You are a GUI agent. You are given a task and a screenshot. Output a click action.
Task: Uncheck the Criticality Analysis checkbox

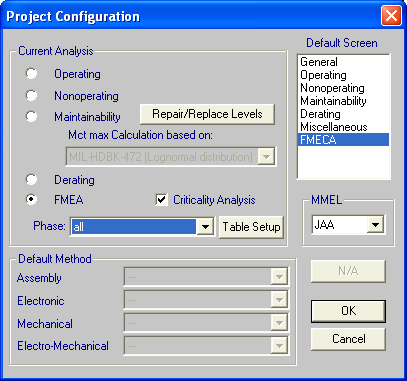[162, 200]
